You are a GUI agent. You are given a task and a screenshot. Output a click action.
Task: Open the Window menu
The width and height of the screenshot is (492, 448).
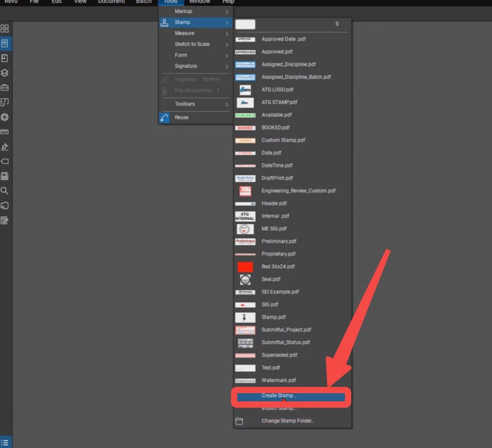200,2
